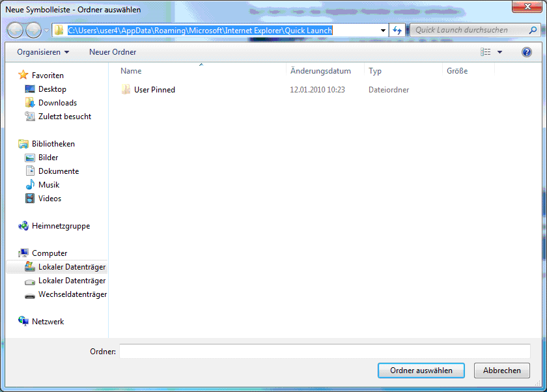Viewport: 547px width, 392px height.
Task: Click the Quick Launch durchsuchen search box
Action: point(470,30)
